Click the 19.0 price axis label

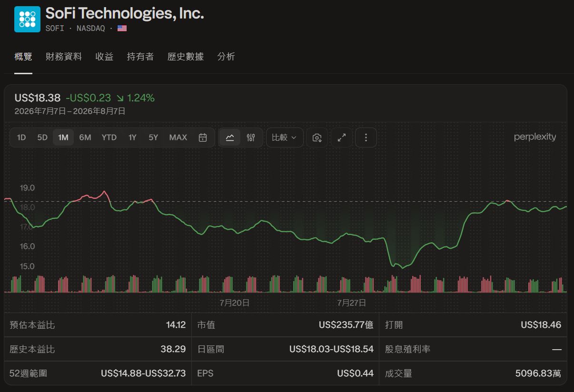pos(27,188)
